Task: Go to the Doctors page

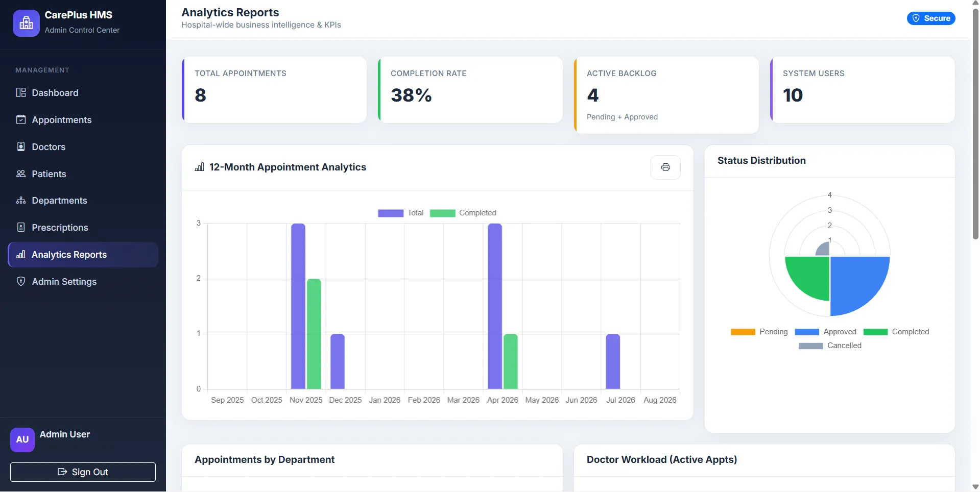Action: point(83,146)
